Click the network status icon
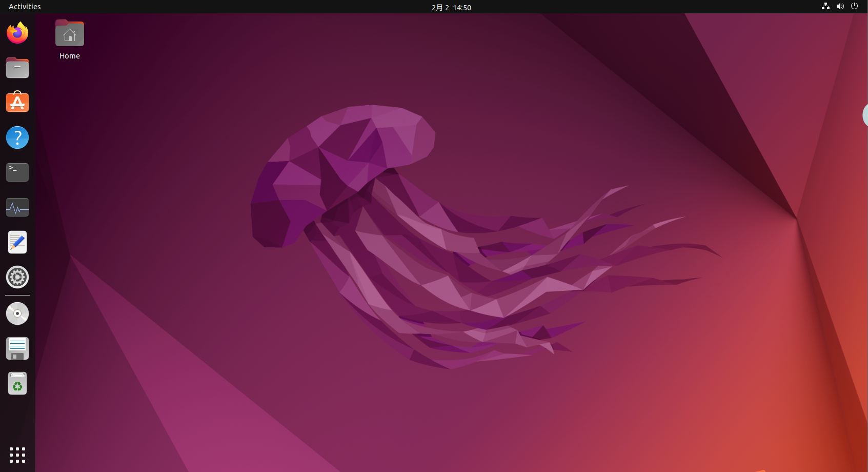868x472 pixels. pyautogui.click(x=825, y=6)
